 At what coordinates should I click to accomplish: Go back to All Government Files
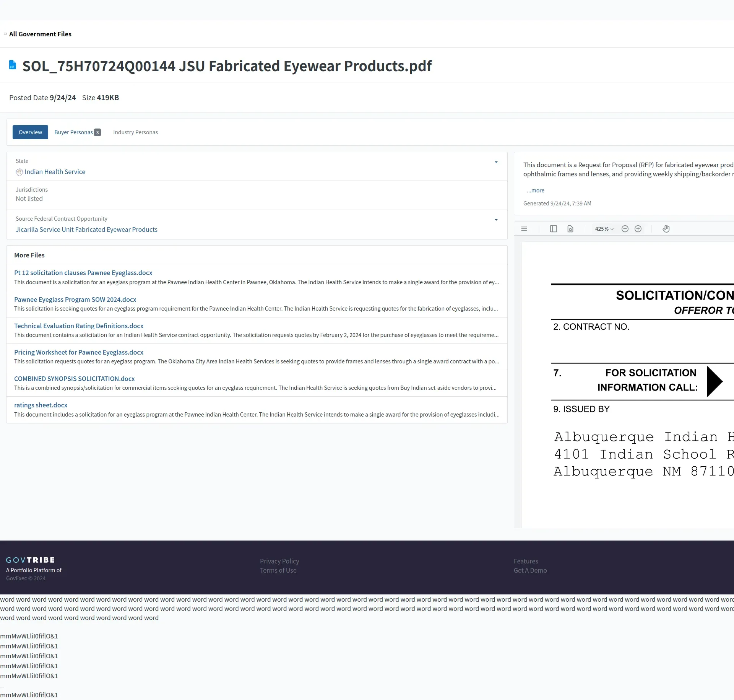tap(40, 34)
